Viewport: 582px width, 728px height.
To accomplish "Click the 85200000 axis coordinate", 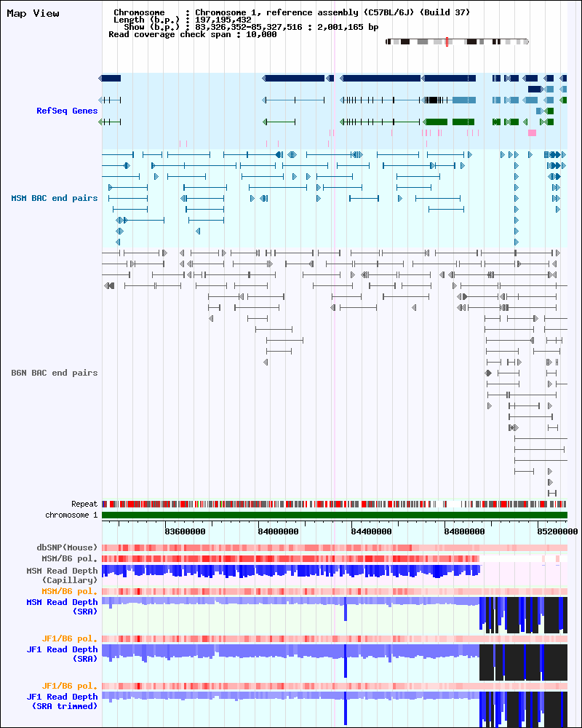I will click(x=557, y=531).
